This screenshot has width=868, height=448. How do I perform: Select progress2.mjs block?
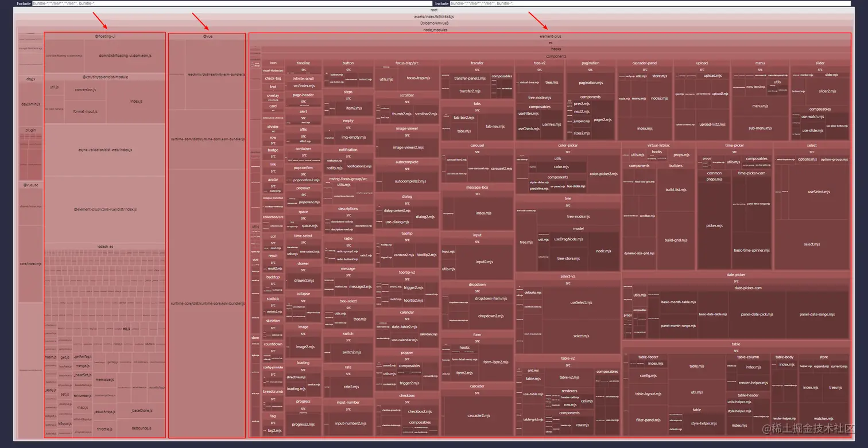click(x=303, y=424)
